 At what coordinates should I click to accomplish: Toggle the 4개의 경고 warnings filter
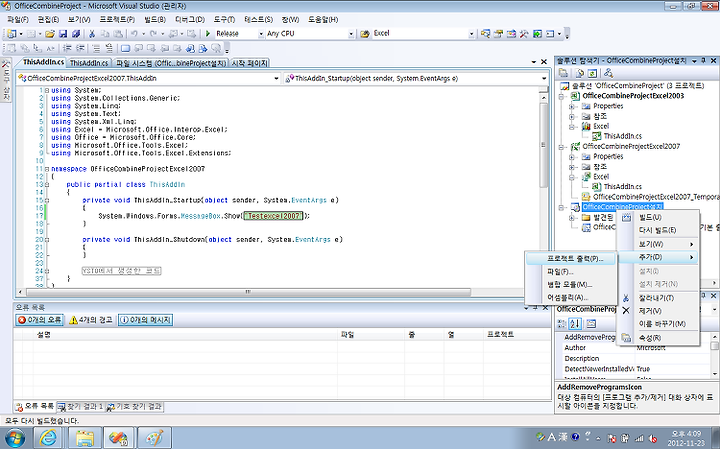point(91,320)
